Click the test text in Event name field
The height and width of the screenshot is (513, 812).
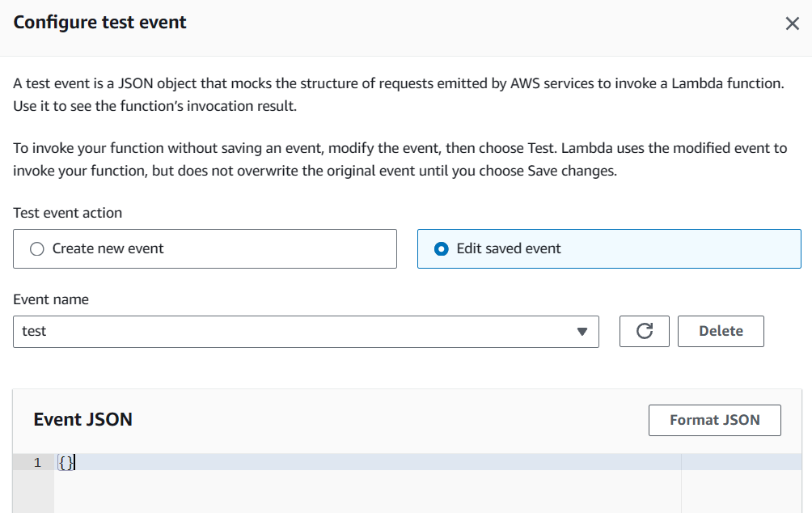(x=34, y=332)
